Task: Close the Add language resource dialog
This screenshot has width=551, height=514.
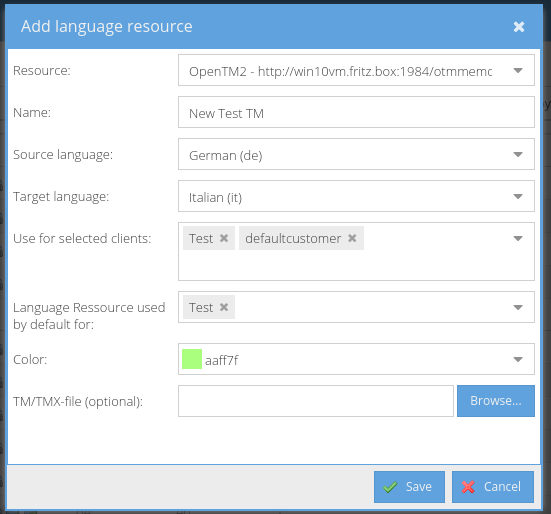Action: (x=519, y=27)
